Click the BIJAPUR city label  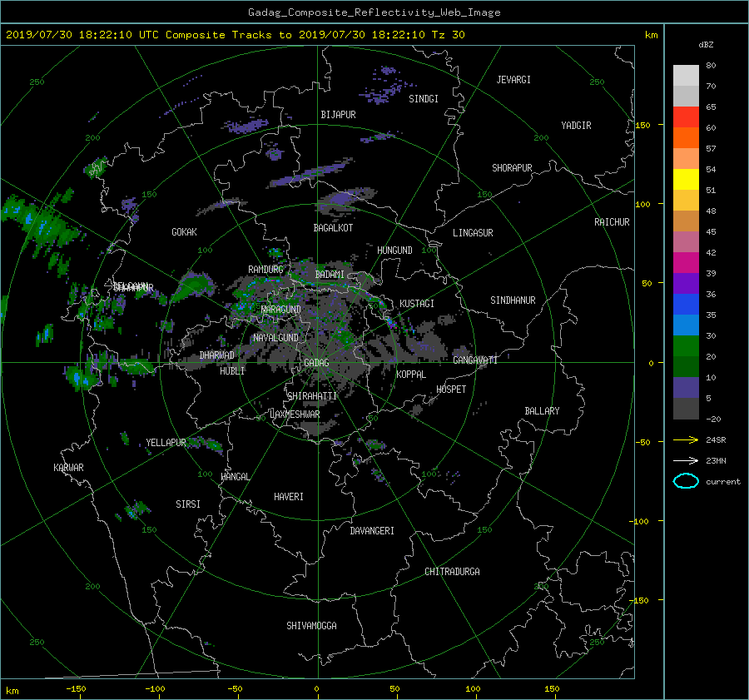(x=338, y=115)
